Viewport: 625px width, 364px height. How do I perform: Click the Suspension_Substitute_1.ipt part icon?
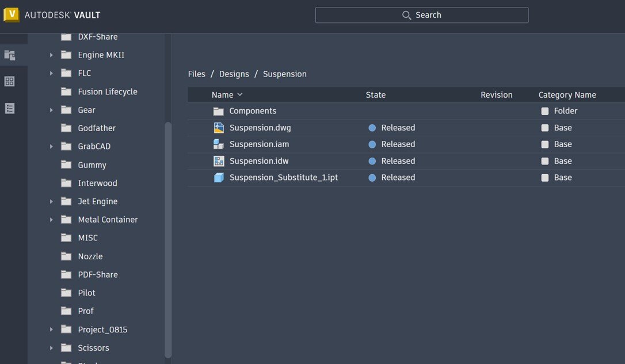pos(219,177)
